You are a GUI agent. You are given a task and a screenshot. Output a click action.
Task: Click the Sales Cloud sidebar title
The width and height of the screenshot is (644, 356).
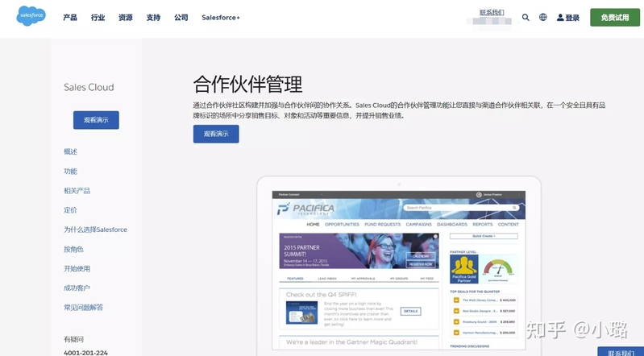[89, 87]
